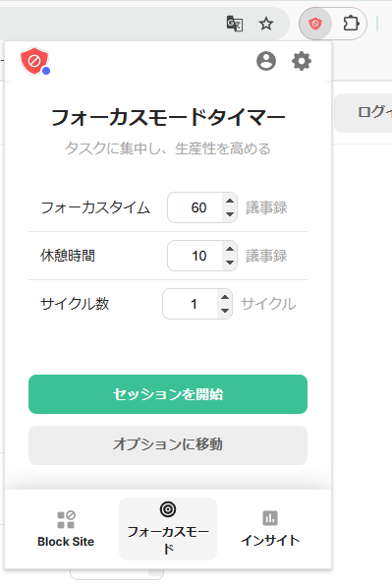Open the account profile icon
392x587 pixels.
tap(266, 61)
